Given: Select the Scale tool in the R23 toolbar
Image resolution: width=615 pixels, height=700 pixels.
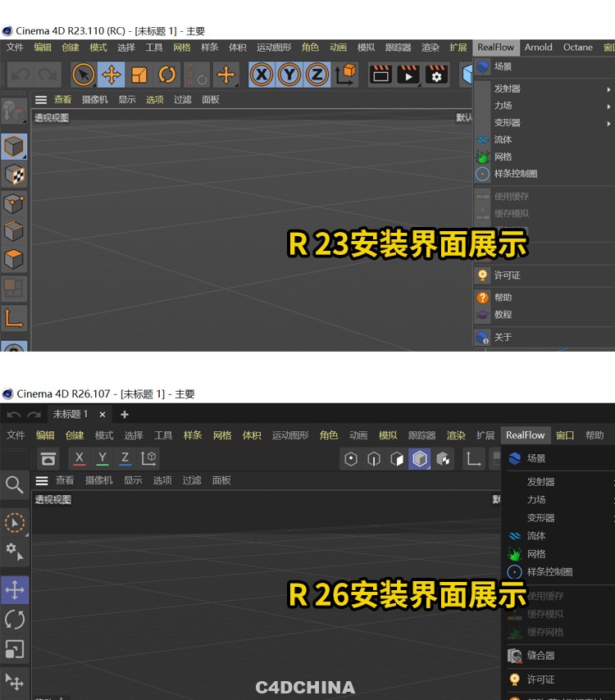Looking at the screenshot, I should (x=139, y=75).
